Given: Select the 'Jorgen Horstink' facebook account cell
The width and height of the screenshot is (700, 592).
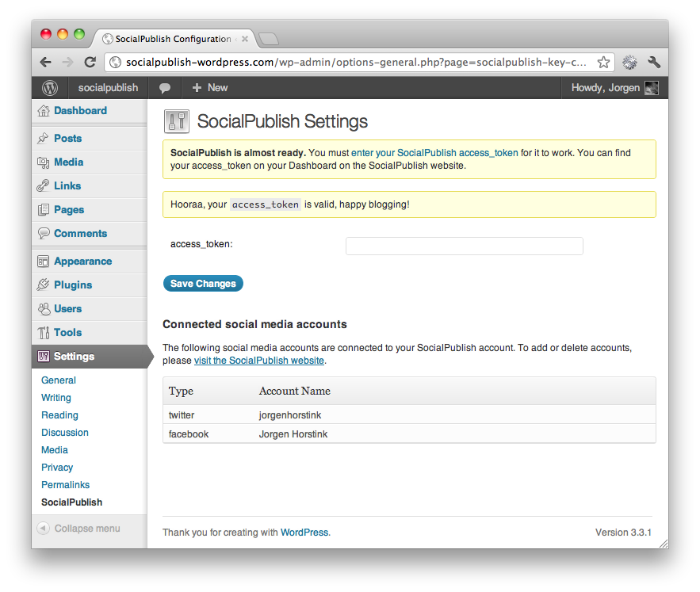Looking at the screenshot, I should click(293, 434).
